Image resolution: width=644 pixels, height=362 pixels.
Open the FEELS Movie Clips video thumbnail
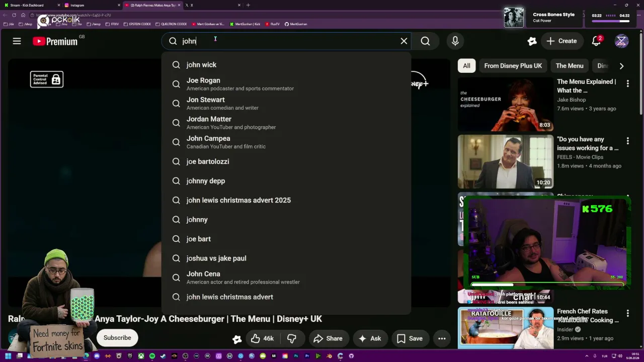coord(506,162)
